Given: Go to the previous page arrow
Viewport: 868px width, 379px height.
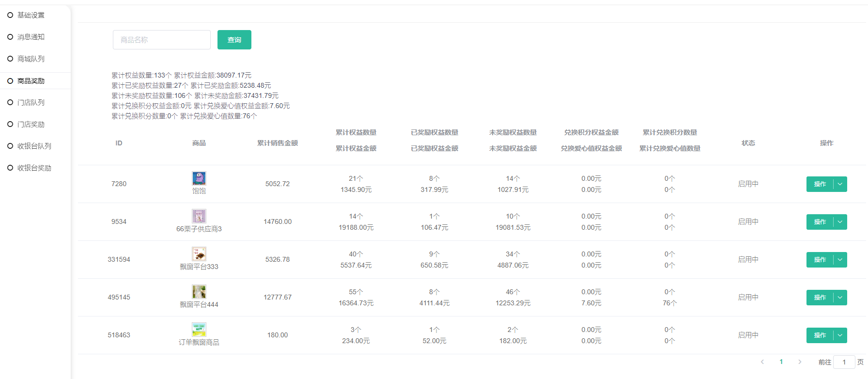Looking at the screenshot, I should click(x=762, y=362).
